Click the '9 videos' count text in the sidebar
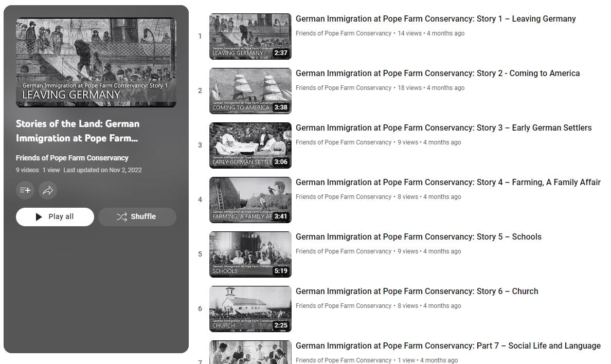Screen dimensions: 611x364 coord(27,170)
